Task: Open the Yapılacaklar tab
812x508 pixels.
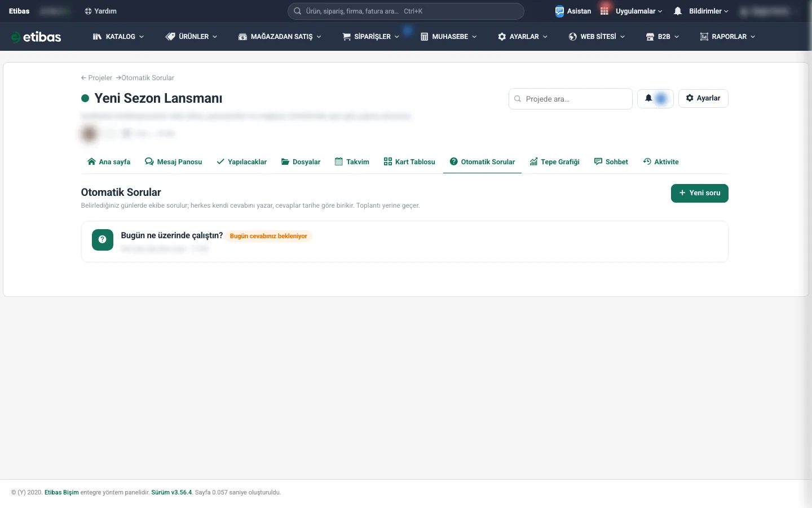Action: coord(242,162)
